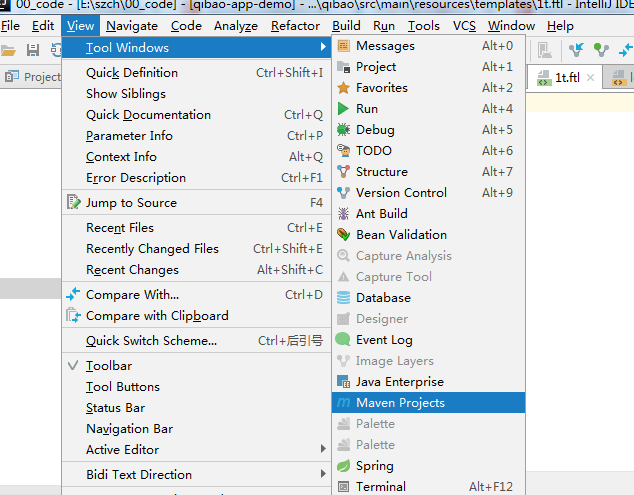
Task: Click the Spring leaf icon
Action: [343, 465]
